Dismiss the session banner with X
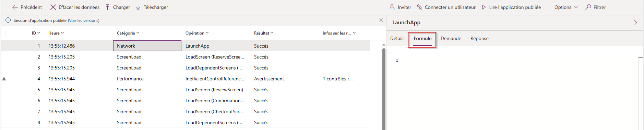Screen dimensions: 644x130 381,21
